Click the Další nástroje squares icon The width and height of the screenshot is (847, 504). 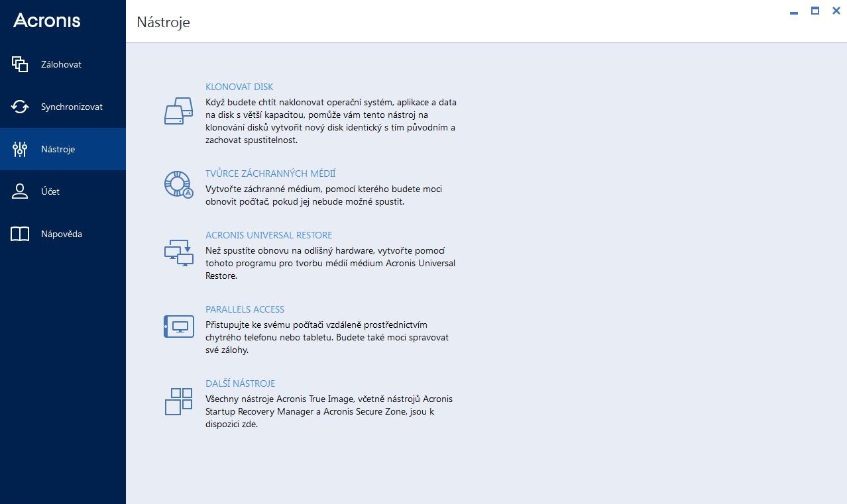click(178, 401)
